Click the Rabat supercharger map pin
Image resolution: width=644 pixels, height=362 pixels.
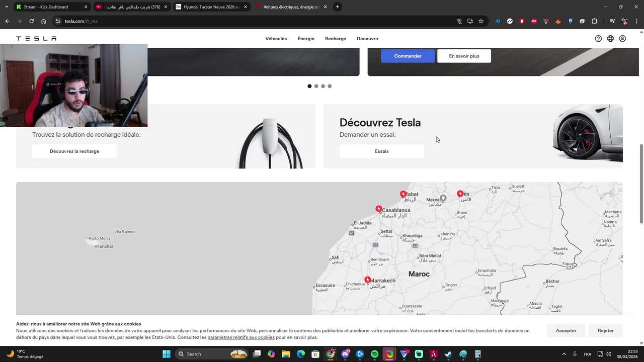[x=403, y=194]
